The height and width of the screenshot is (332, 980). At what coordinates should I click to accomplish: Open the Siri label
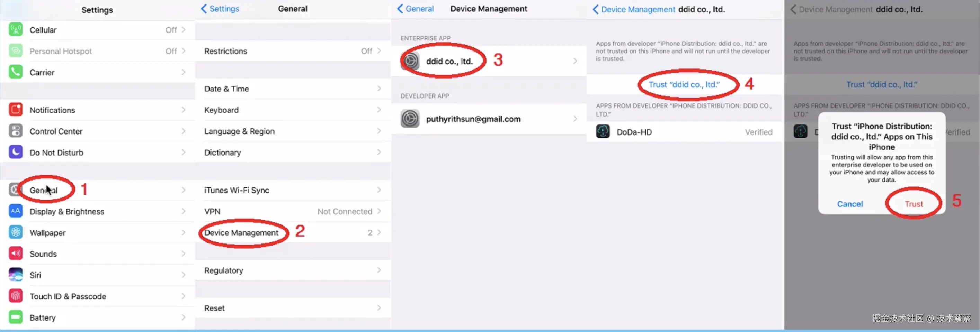[35, 275]
